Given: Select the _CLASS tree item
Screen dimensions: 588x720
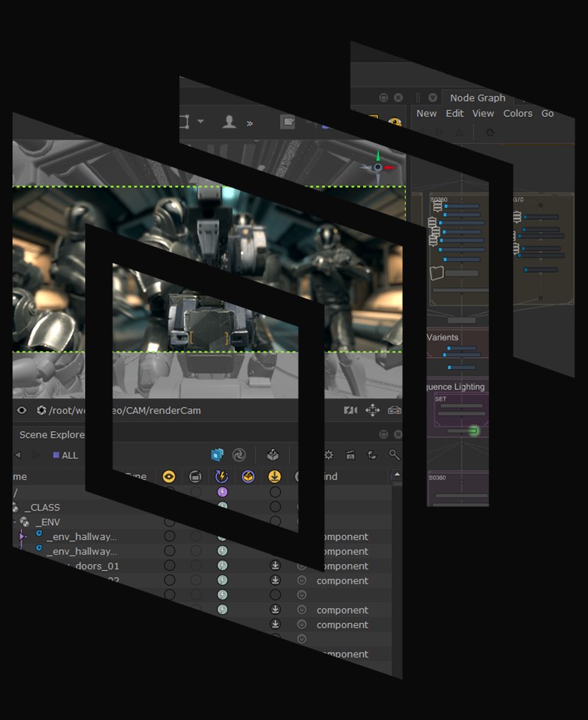Looking at the screenshot, I should [42, 508].
